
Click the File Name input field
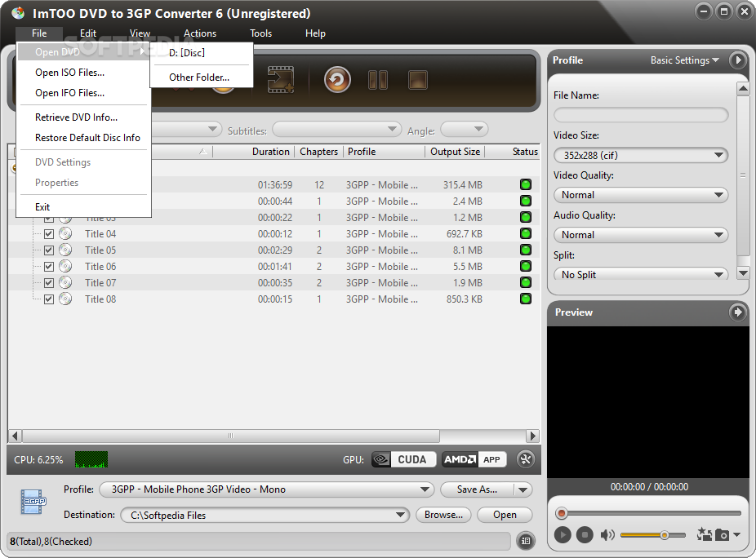coord(641,115)
